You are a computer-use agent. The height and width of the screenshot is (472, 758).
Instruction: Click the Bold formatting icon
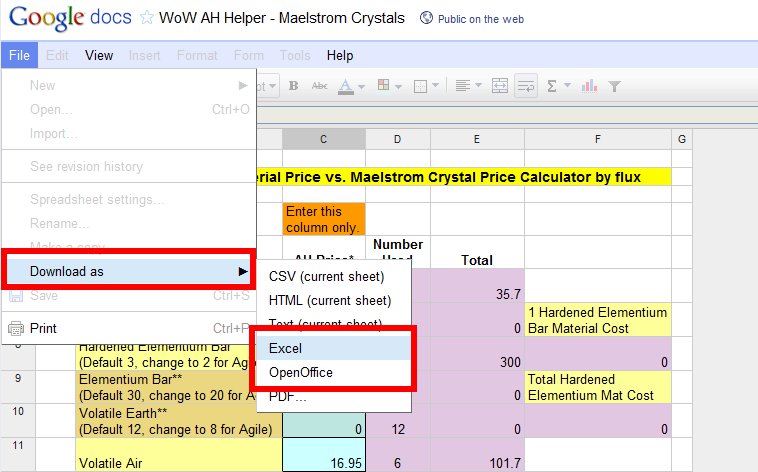point(293,86)
